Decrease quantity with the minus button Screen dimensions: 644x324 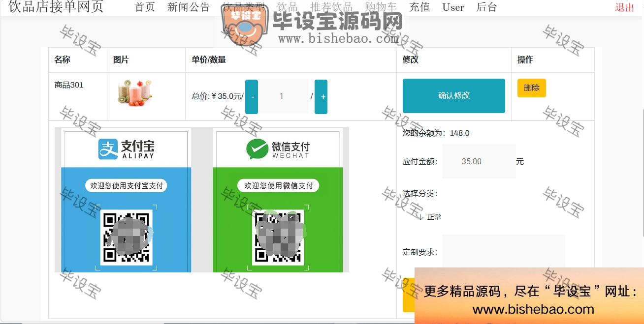(252, 96)
